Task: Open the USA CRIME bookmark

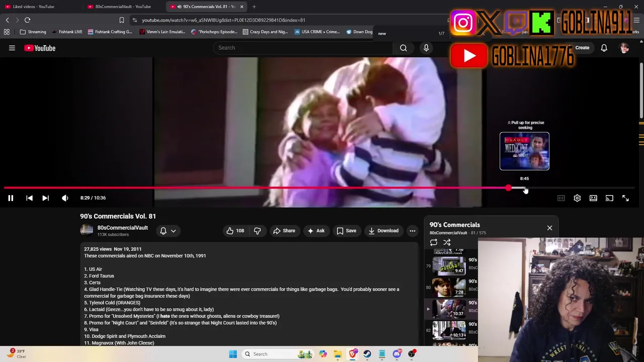Action: tap(317, 32)
